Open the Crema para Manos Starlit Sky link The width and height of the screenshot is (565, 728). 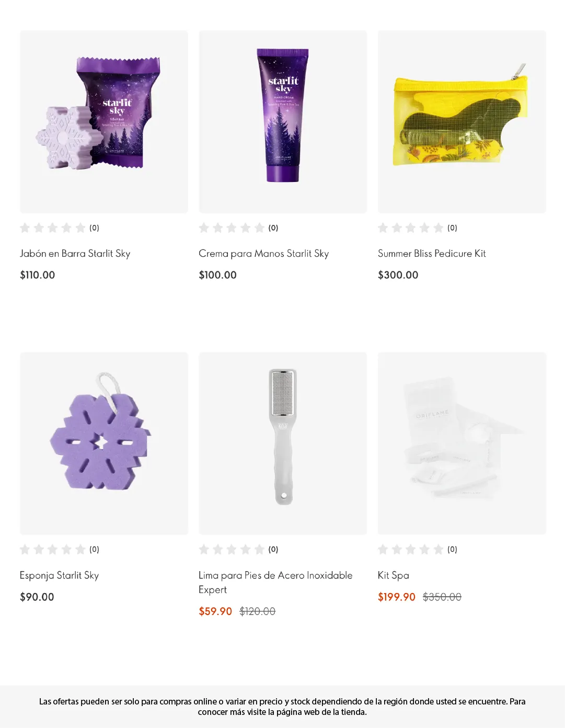263,254
